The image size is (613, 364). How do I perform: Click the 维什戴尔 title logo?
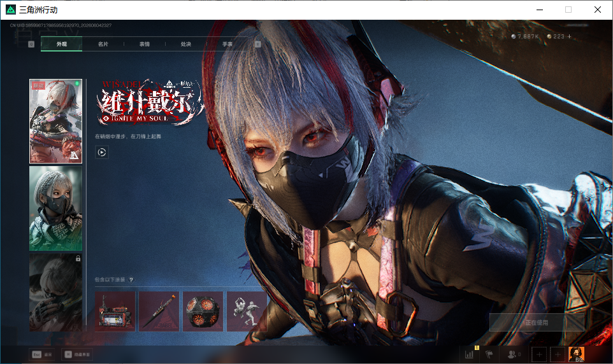coord(150,102)
